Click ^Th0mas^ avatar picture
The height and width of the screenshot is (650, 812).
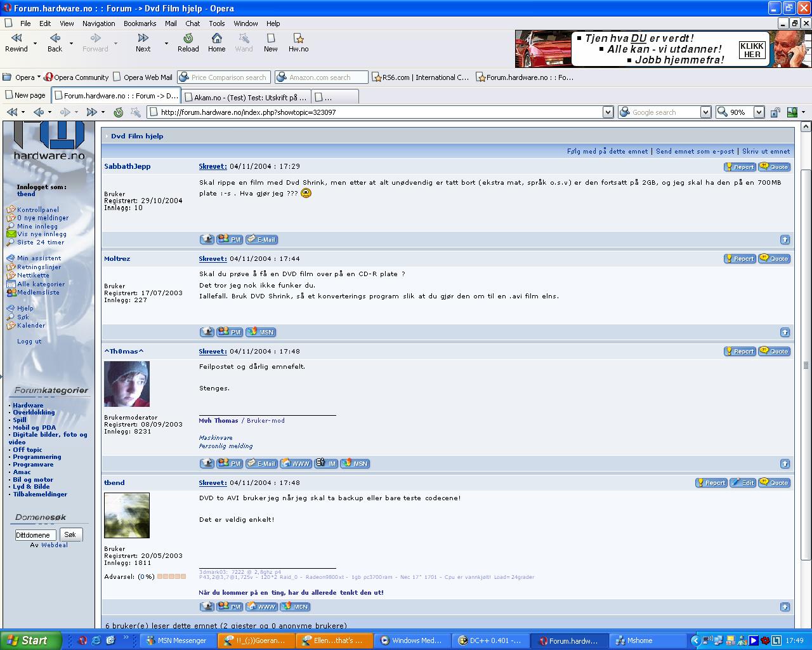pyautogui.click(x=127, y=384)
